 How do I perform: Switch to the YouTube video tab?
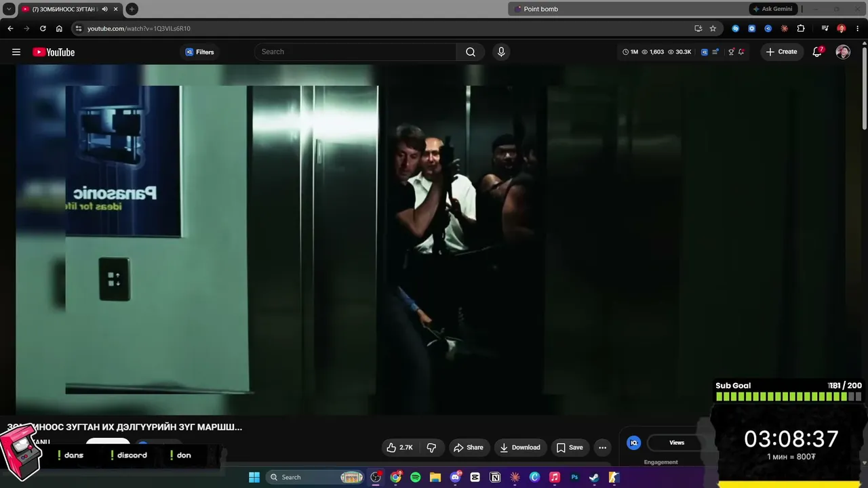[x=71, y=9]
